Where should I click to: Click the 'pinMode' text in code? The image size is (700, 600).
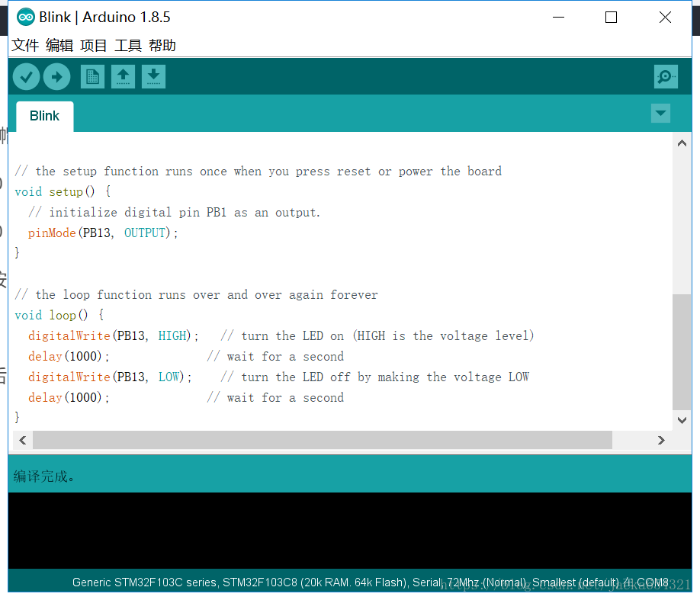pyautogui.click(x=52, y=233)
